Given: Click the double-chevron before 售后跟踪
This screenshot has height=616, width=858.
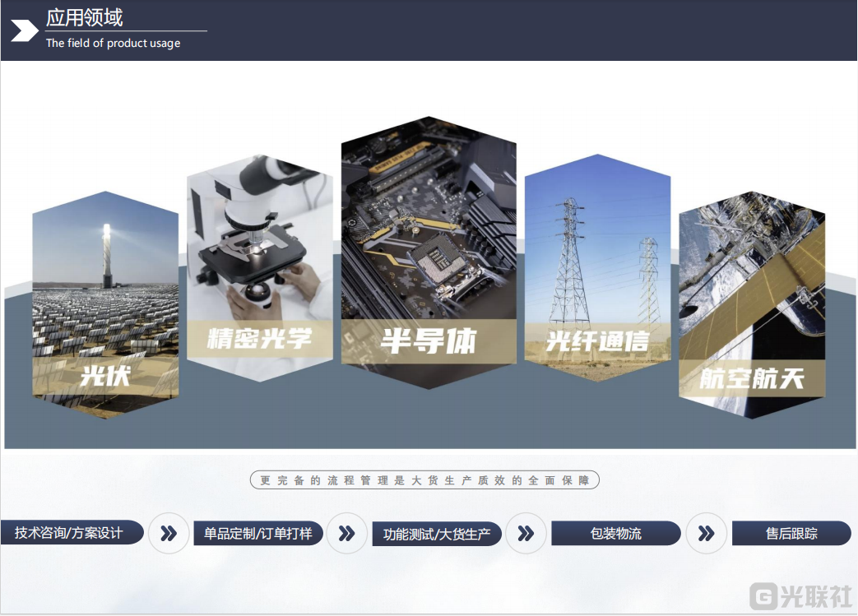Looking at the screenshot, I should (706, 533).
